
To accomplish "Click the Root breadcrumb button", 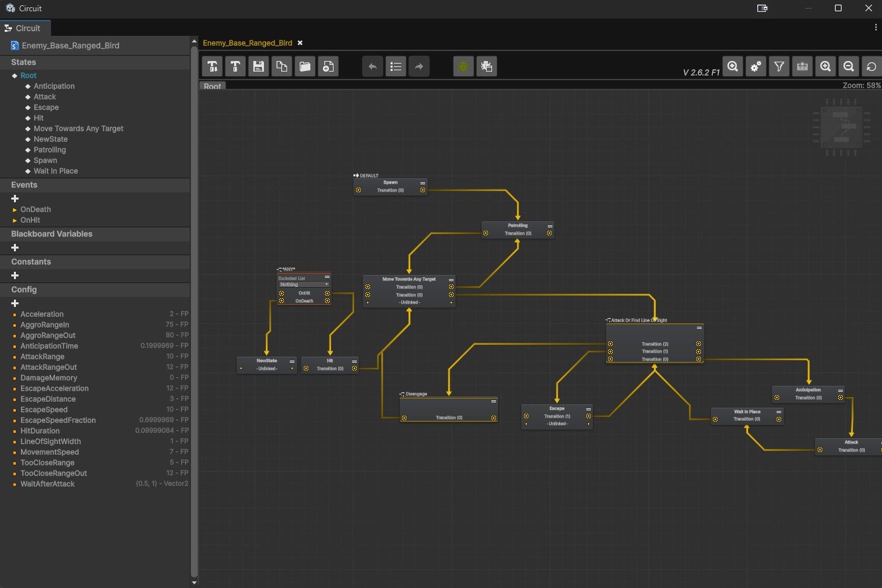I will coord(212,86).
